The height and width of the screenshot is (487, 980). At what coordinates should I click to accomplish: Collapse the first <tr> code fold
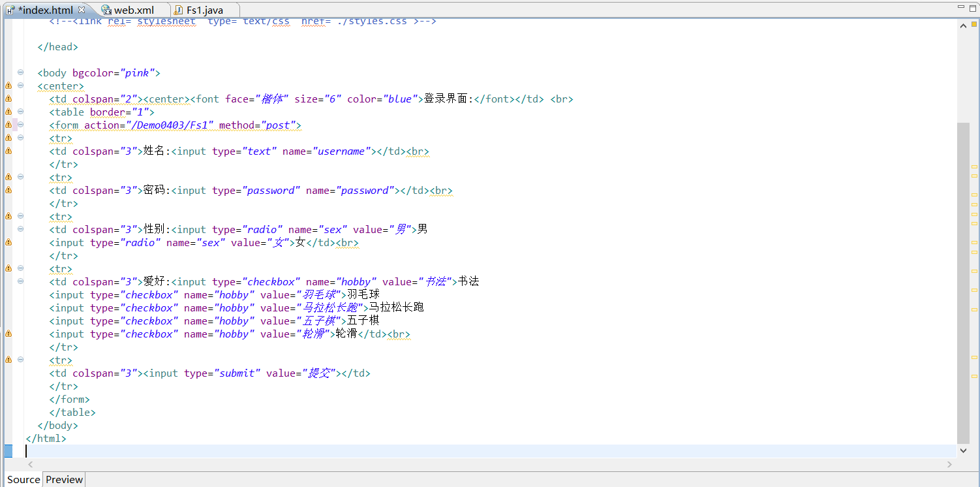tap(20, 138)
